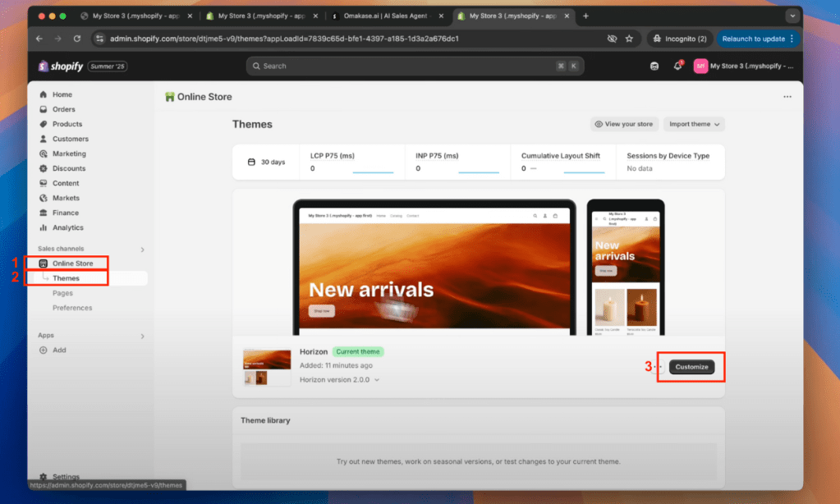Click View your store button

(624, 124)
